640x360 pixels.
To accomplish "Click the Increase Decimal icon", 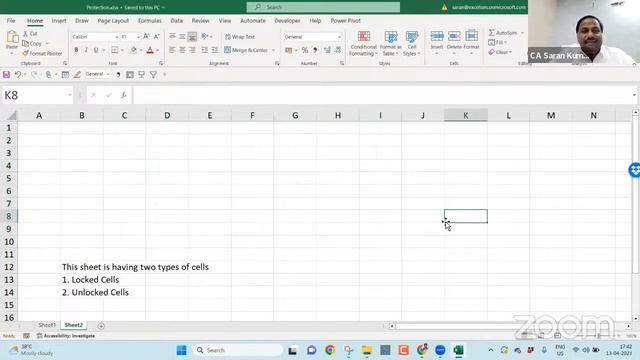I will [x=327, y=50].
